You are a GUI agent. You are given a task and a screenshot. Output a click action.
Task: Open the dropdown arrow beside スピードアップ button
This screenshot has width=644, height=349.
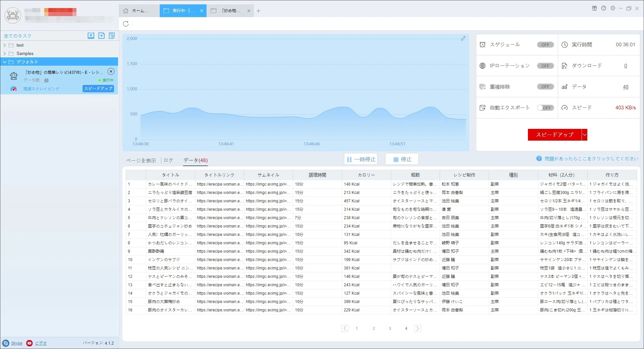pos(585,135)
